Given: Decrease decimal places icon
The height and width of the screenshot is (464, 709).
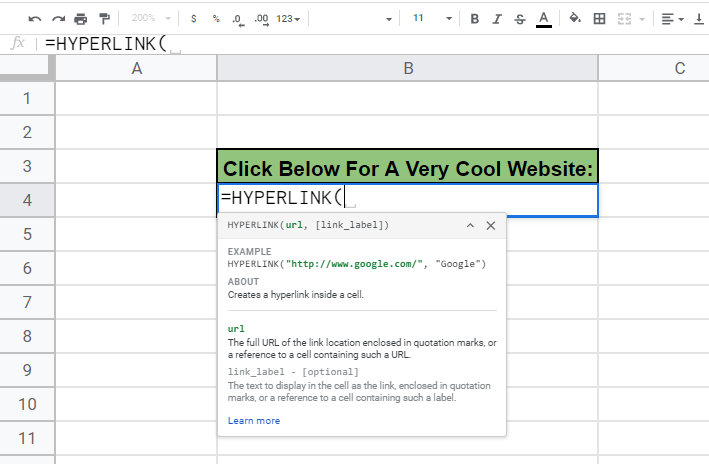Looking at the screenshot, I should (238, 19).
